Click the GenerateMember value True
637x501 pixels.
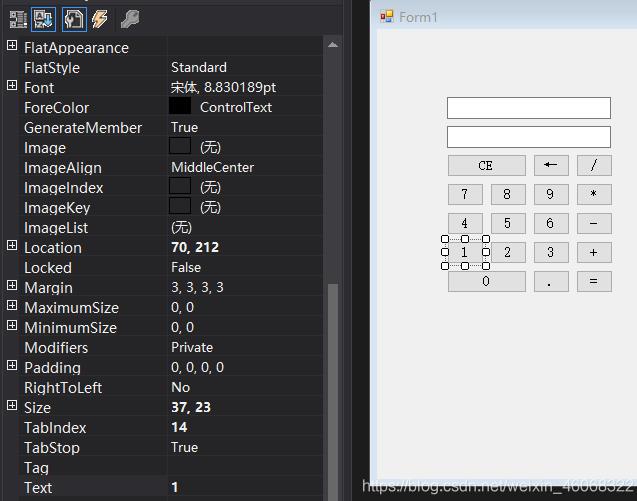click(x=184, y=128)
